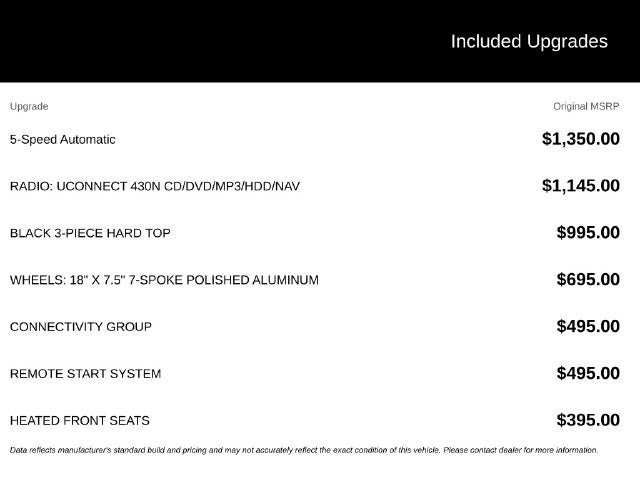This screenshot has width=640, height=480.
Task: Select the Heated Front Seats upgrade
Action: (x=80, y=420)
